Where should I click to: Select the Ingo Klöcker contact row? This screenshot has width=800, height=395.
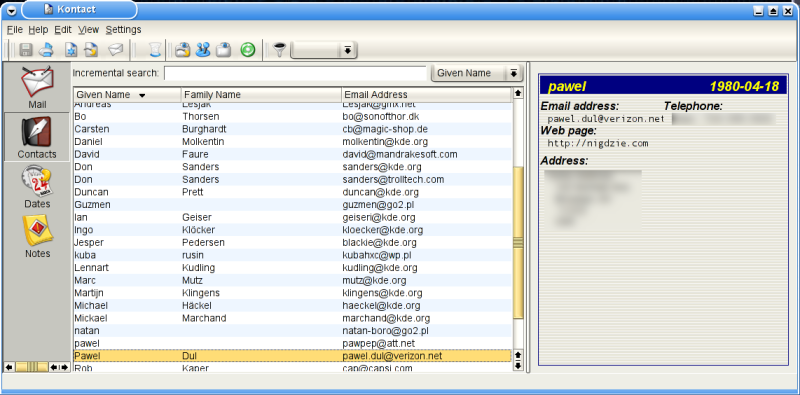pyautogui.click(x=292, y=230)
